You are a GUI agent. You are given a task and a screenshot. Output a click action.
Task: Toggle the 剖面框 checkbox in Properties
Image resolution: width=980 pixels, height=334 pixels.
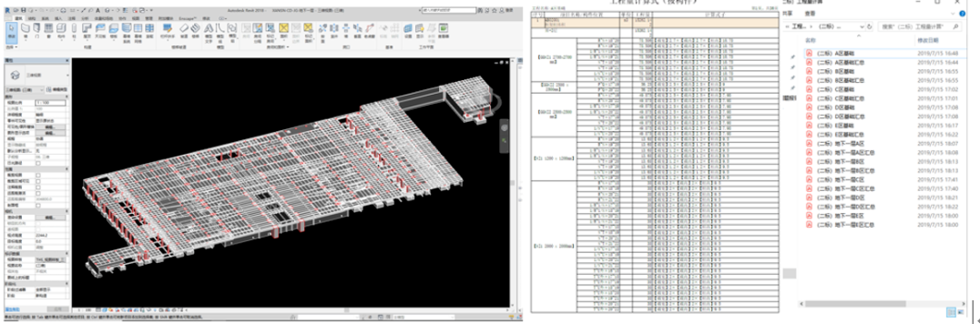(x=38, y=206)
